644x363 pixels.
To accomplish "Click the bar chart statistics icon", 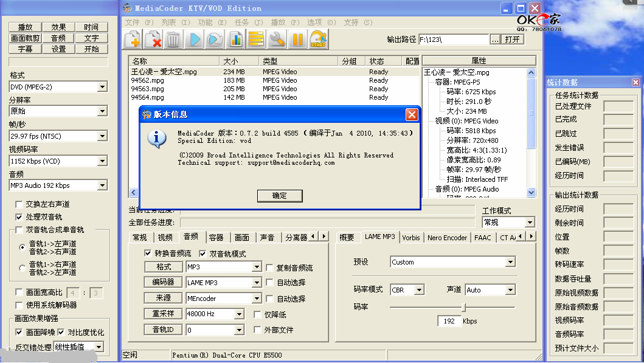I will pyautogui.click(x=235, y=40).
